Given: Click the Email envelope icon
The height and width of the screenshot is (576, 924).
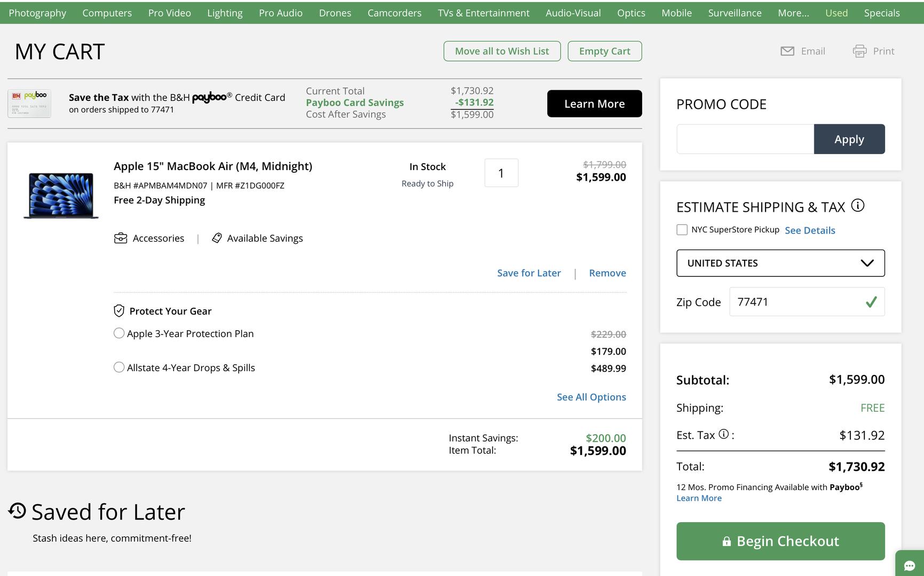Looking at the screenshot, I should pyautogui.click(x=787, y=51).
